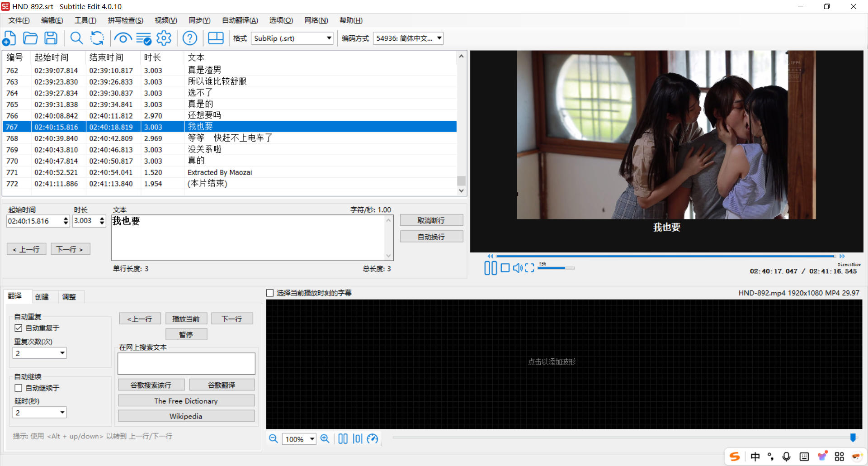Open Visual sync with the eye icon
Screen dimensions: 868x466
click(123, 38)
